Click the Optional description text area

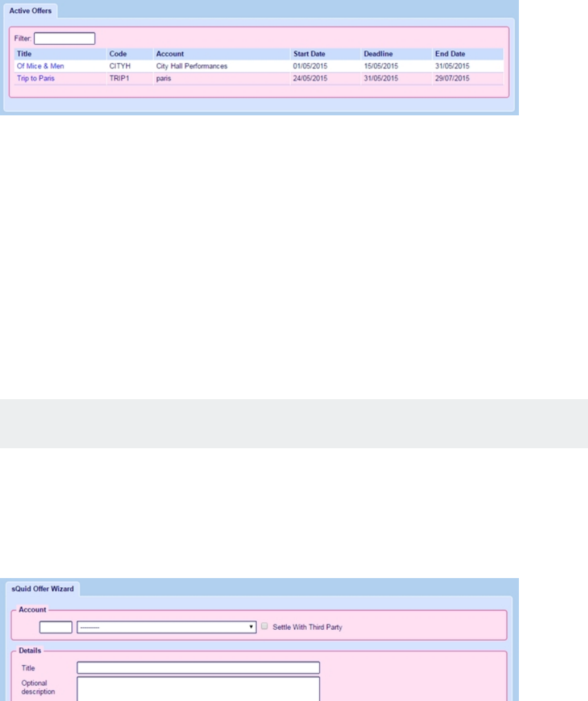point(198,689)
